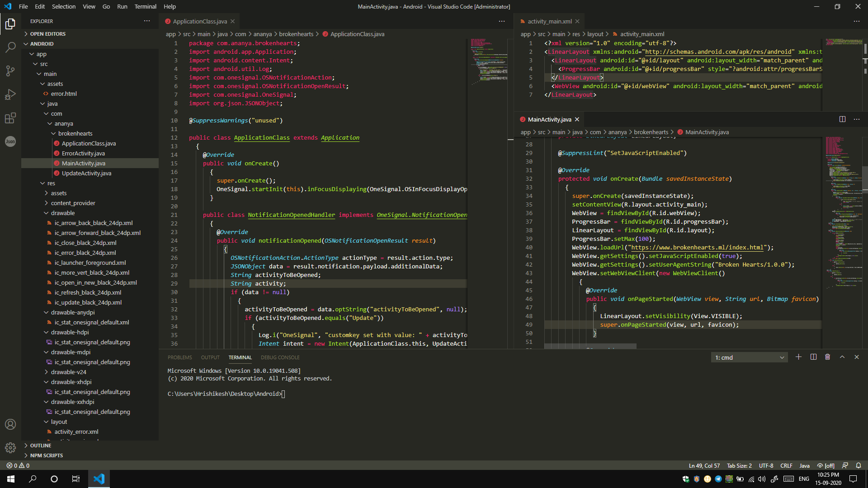The height and width of the screenshot is (488, 868).
Task: Open Task View on the taskbar
Action: [76, 479]
